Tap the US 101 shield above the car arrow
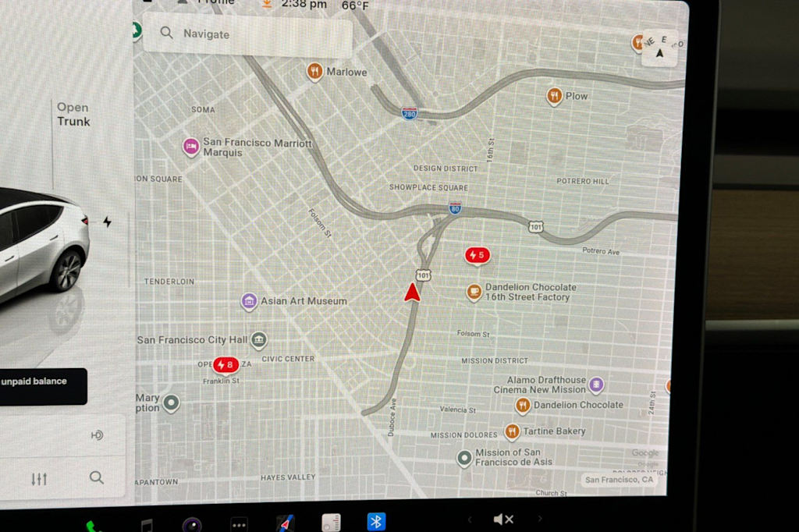 coord(423,275)
